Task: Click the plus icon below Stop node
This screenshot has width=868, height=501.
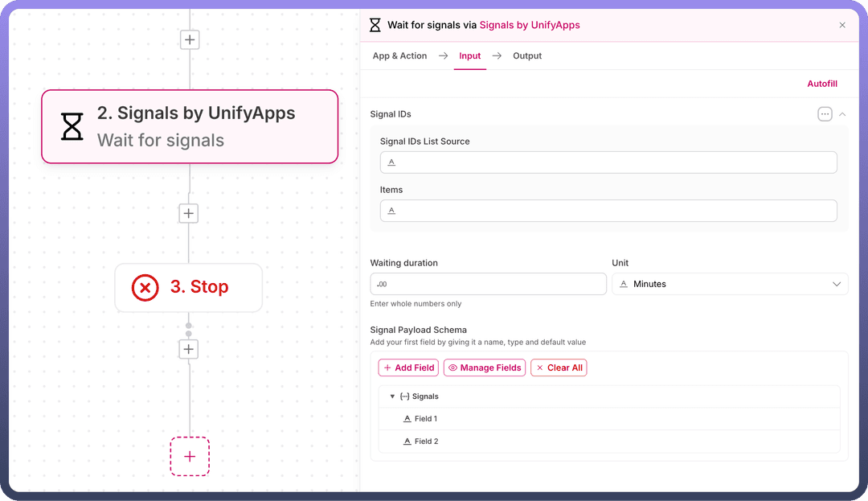Action: pyautogui.click(x=189, y=349)
